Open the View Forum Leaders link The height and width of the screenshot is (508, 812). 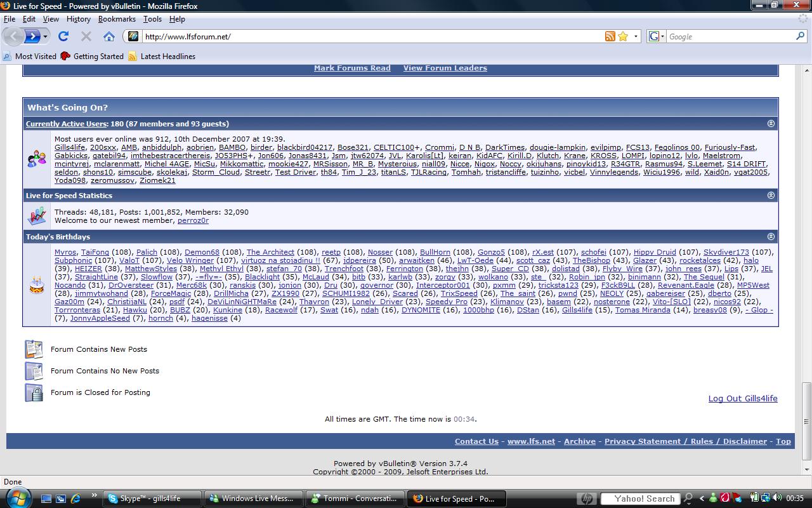click(x=445, y=68)
